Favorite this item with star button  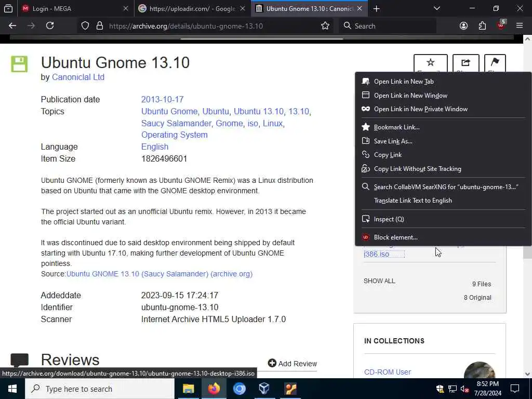coord(430,63)
